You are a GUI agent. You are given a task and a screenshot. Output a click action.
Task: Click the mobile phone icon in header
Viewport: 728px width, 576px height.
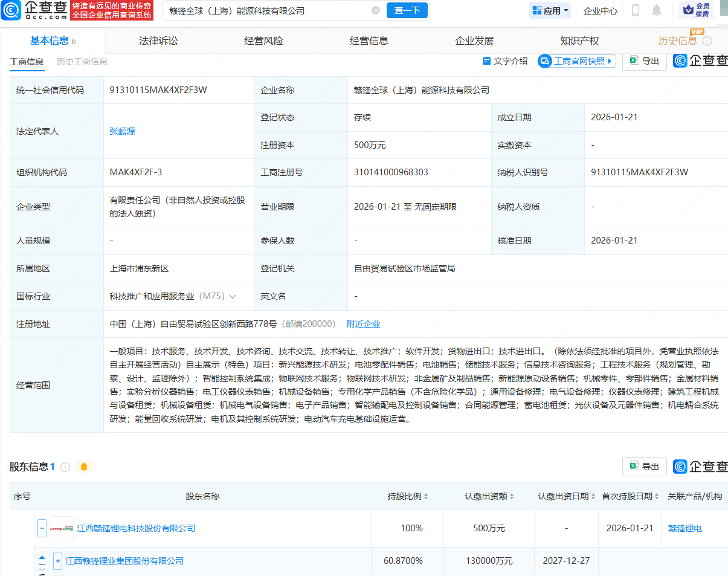click(636, 10)
